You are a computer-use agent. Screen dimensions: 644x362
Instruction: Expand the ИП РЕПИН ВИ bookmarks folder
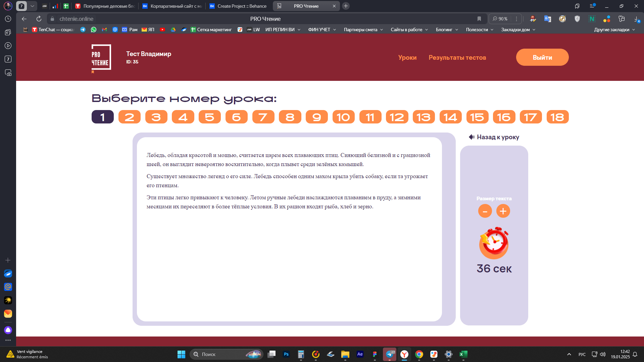point(283,30)
